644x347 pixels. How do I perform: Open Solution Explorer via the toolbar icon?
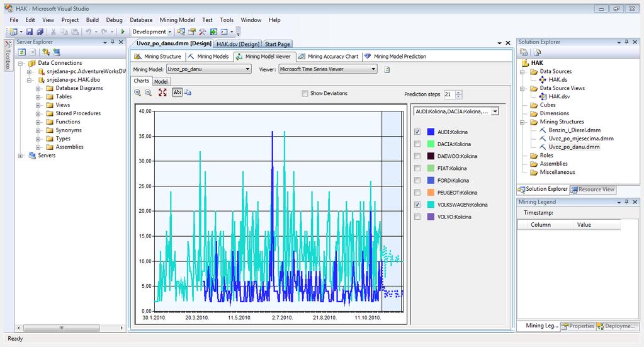click(181, 31)
